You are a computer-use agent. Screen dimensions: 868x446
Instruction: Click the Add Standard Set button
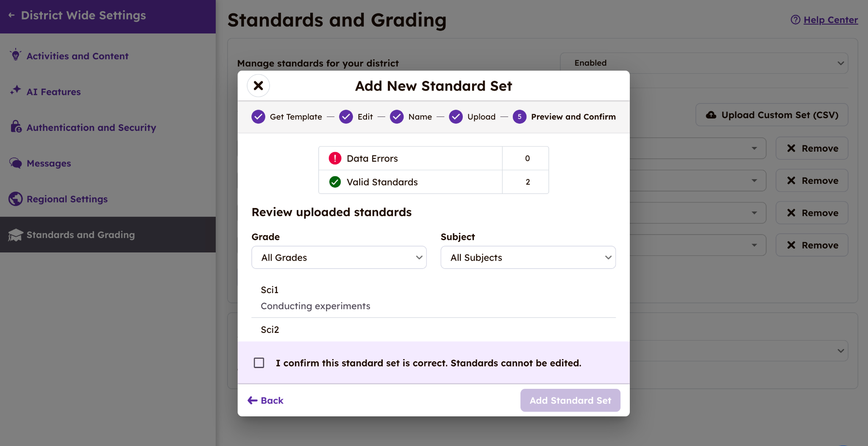click(x=570, y=400)
